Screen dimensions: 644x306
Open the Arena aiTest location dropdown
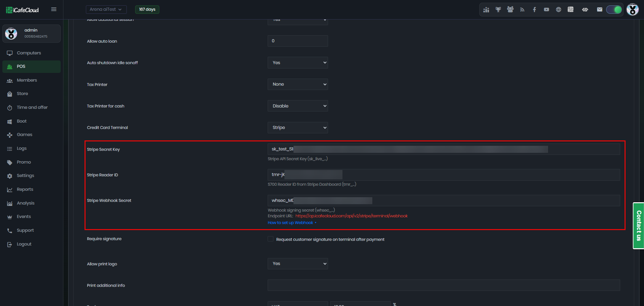[106, 9]
